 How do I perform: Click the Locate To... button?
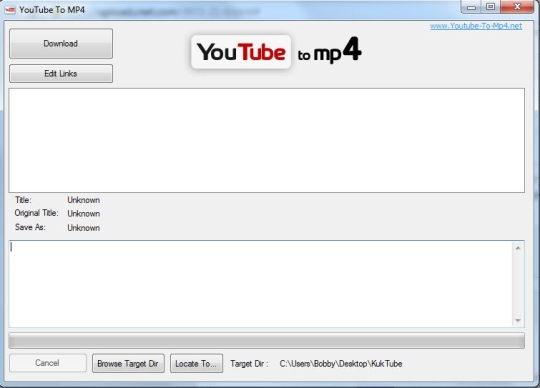click(196, 364)
